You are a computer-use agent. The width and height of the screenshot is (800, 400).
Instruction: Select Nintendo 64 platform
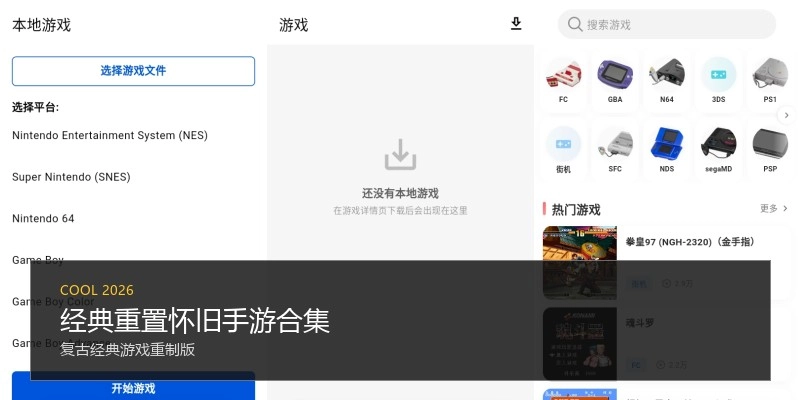[x=43, y=218]
